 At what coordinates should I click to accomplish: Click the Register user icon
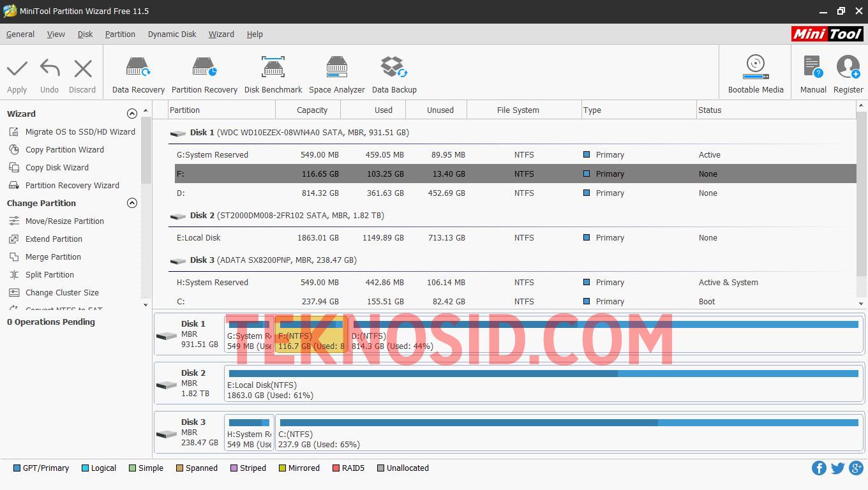click(848, 68)
